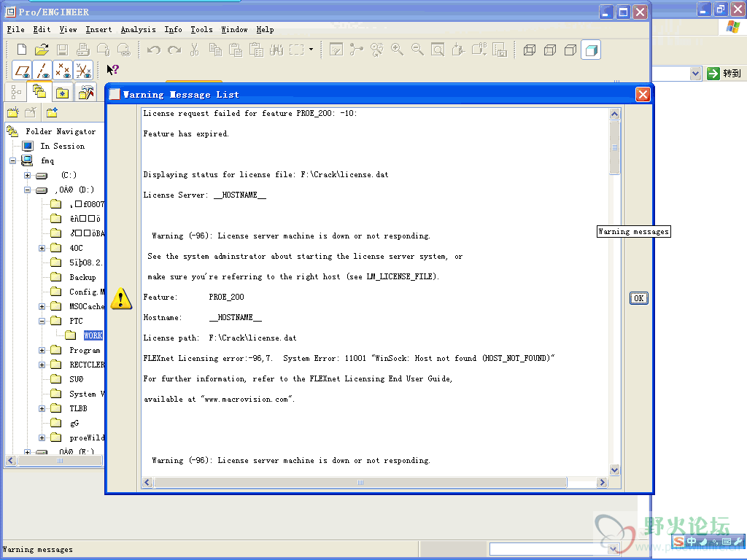Toggle datum planes display

tap(22, 71)
